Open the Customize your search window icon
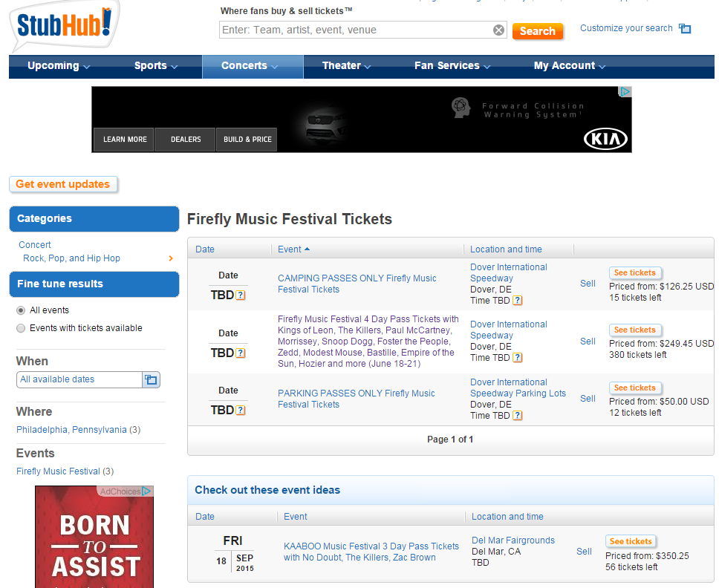 point(685,29)
